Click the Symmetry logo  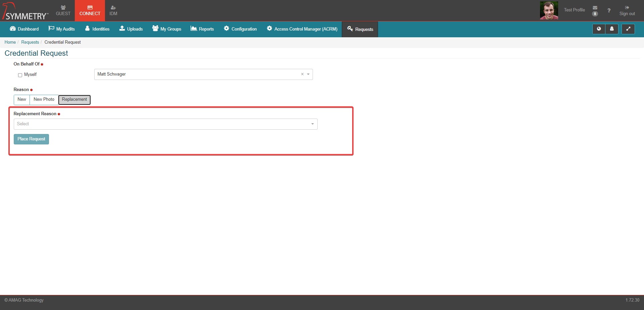coord(25,11)
